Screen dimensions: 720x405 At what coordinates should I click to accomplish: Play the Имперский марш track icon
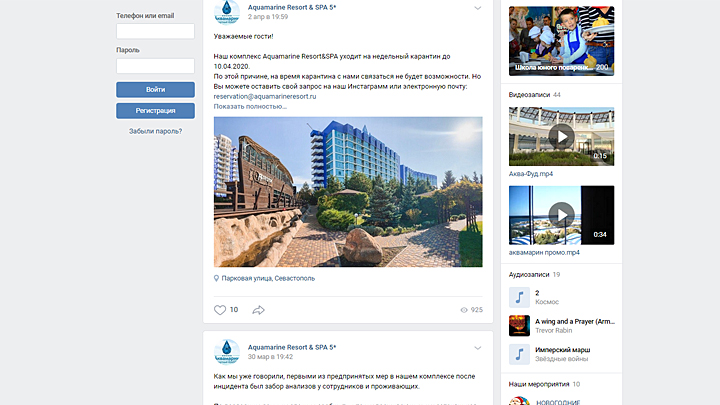point(519,354)
